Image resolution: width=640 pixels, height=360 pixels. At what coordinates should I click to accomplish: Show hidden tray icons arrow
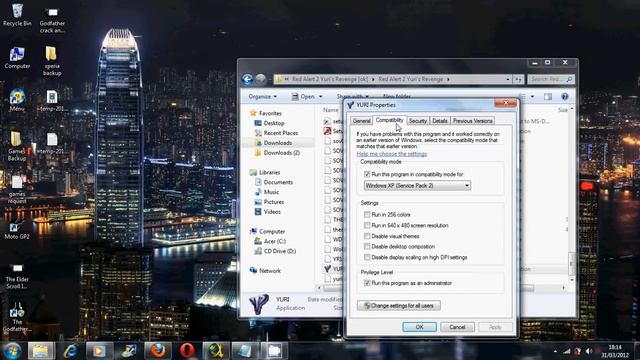coord(555,351)
